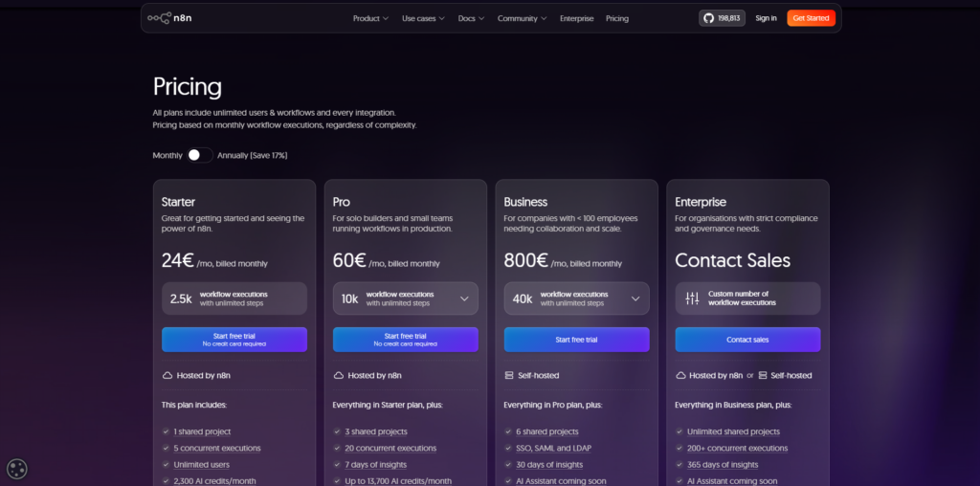
Task: Click the server icon beside Business's Self-hosted
Action: tap(509, 375)
